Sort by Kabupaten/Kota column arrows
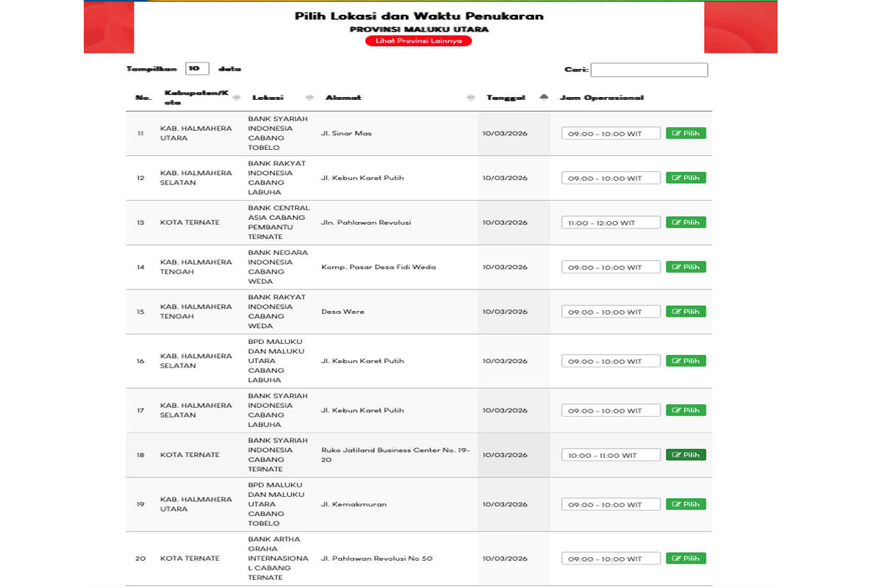The width and height of the screenshot is (882, 588). 236,98
